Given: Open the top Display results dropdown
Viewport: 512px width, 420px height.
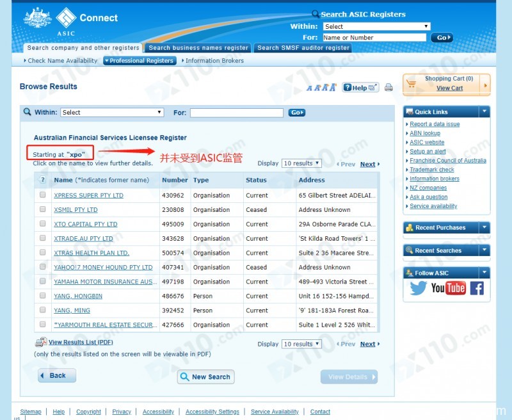Looking at the screenshot, I should tap(301, 163).
